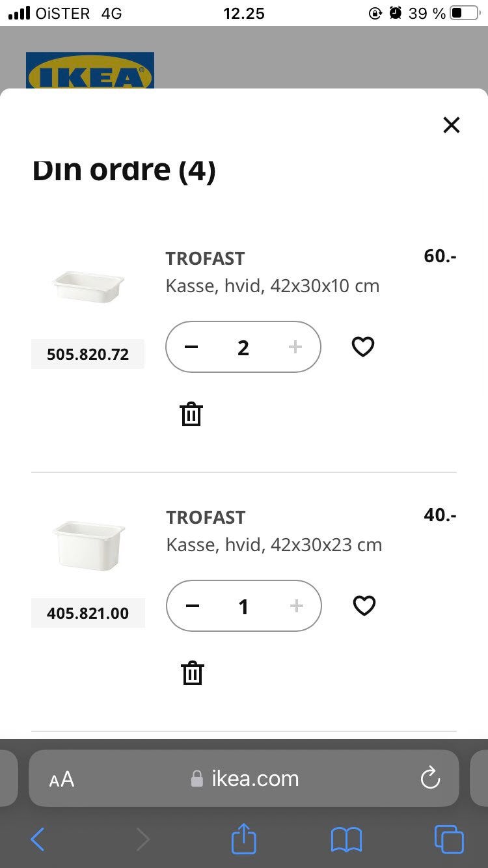The image size is (488, 868).
Task: Tap the first TROFAST product name
Action: tap(205, 258)
